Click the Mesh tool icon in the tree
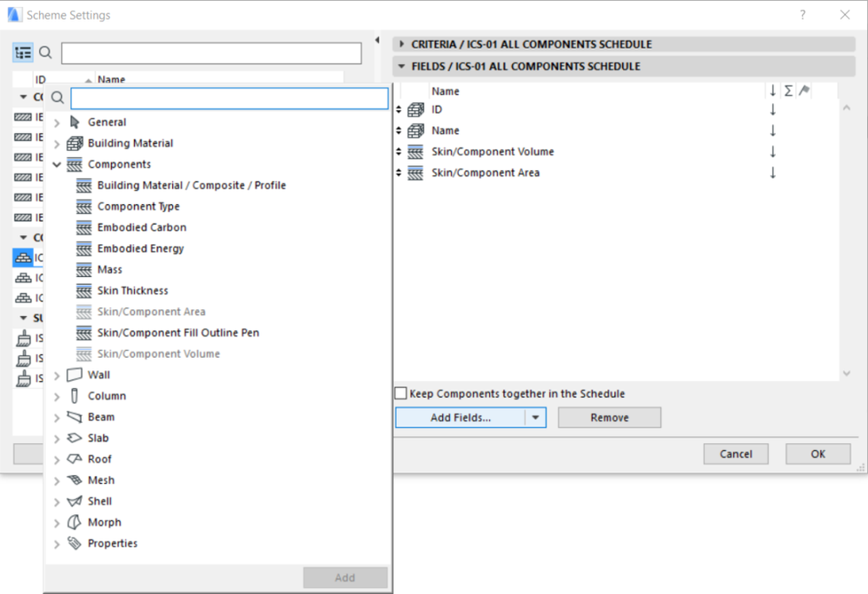 click(75, 480)
